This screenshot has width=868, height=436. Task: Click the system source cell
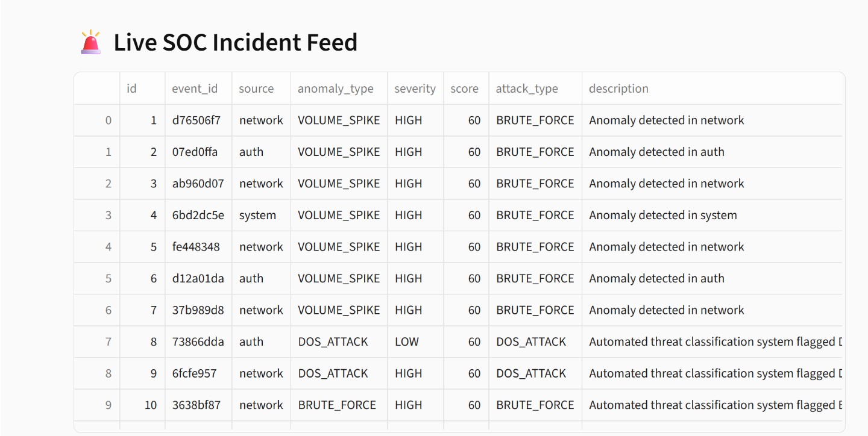(261, 215)
